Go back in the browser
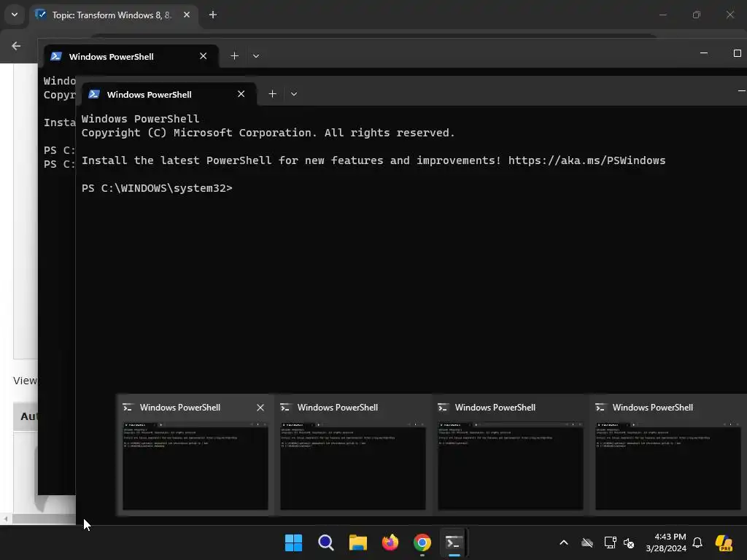This screenshot has width=747, height=560. tap(16, 46)
